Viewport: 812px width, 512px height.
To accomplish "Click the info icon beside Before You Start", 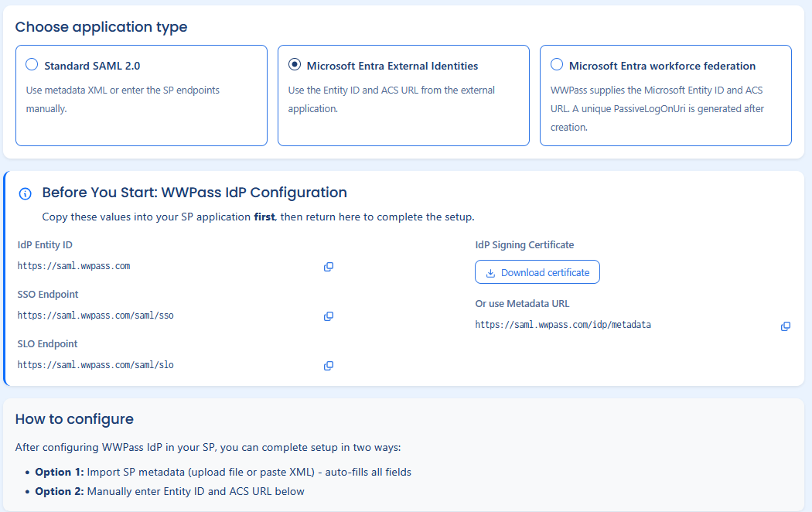I will pos(25,193).
